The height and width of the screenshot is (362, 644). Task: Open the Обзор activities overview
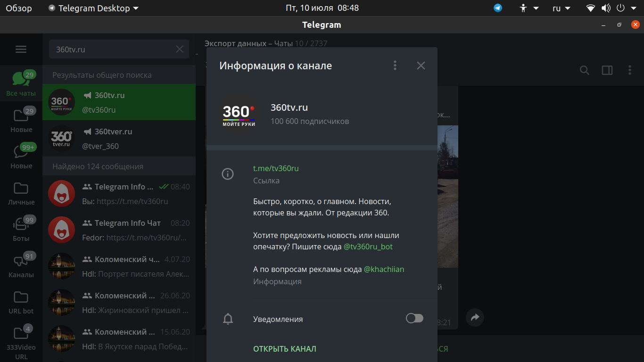tap(19, 8)
